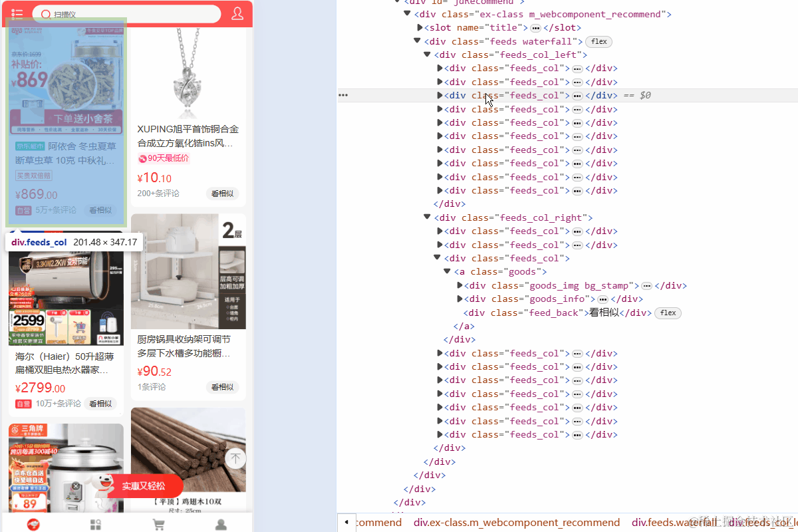Click the price "¥90.52"
798x532 pixels.
click(154, 371)
